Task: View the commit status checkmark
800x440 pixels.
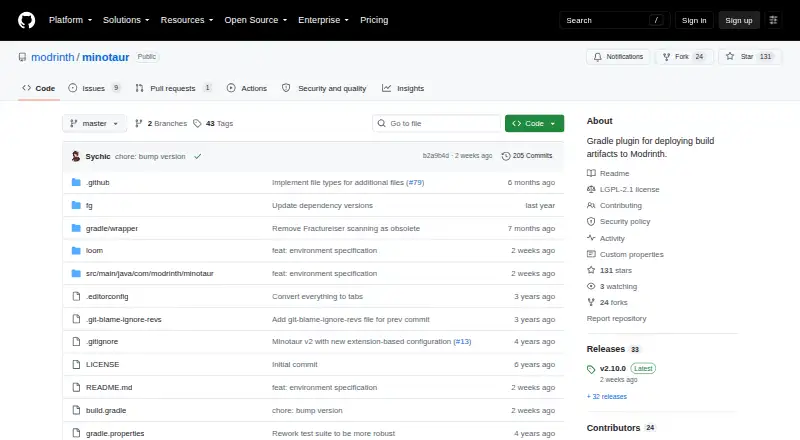Action: click(x=197, y=156)
